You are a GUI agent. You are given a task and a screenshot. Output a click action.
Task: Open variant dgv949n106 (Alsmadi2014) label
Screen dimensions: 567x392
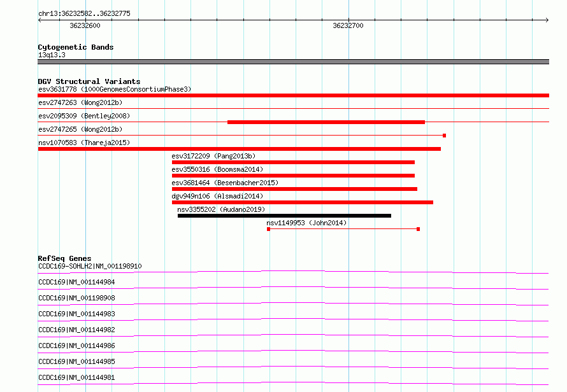[217, 196]
